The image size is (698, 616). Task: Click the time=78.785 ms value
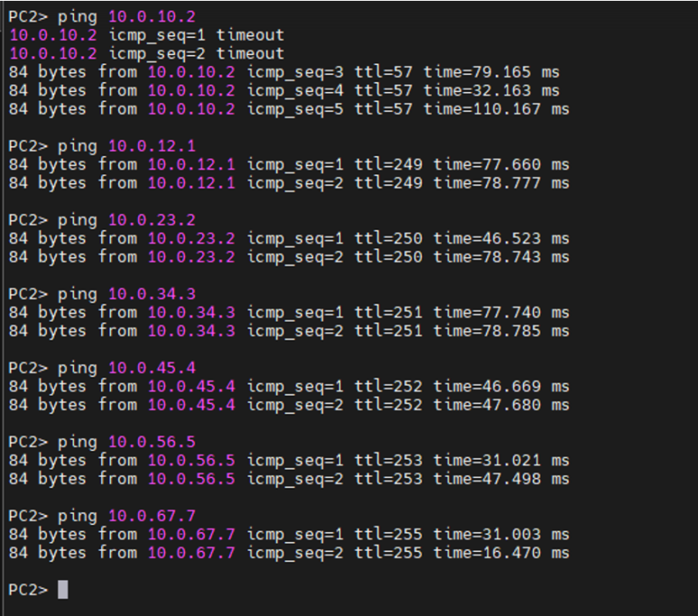point(501,331)
